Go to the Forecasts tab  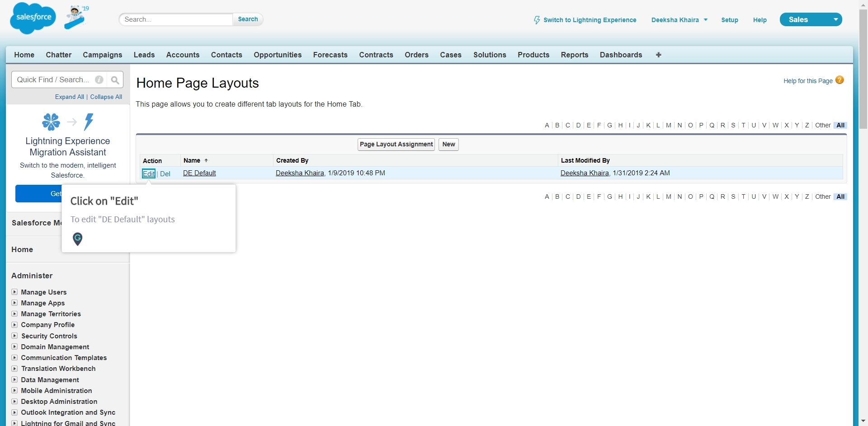point(330,55)
